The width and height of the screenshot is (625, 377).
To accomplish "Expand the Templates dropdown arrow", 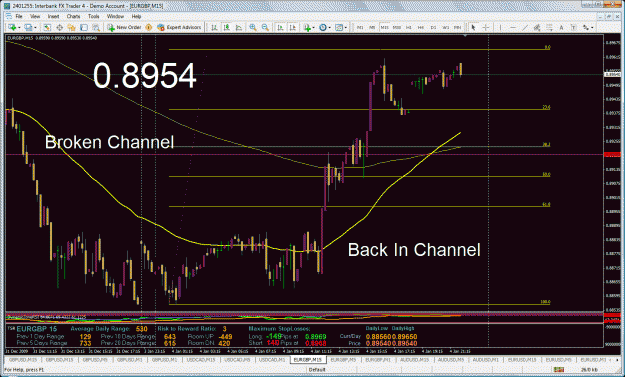I will point(346,27).
